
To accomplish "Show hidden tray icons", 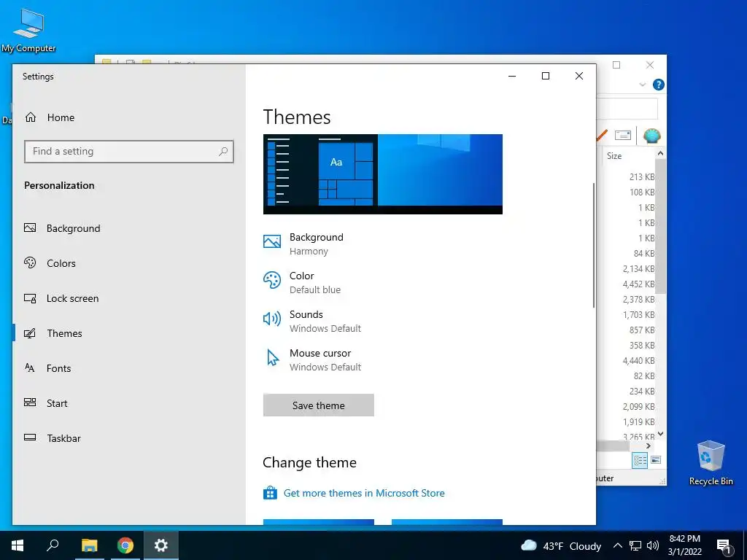I will click(617, 545).
